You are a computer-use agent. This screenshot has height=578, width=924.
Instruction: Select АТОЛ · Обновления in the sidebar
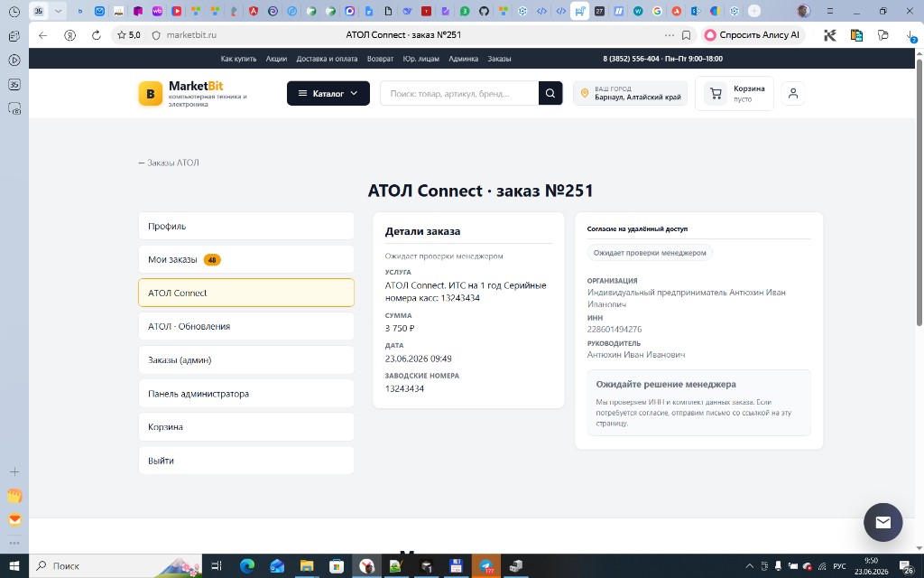pyautogui.click(x=246, y=326)
